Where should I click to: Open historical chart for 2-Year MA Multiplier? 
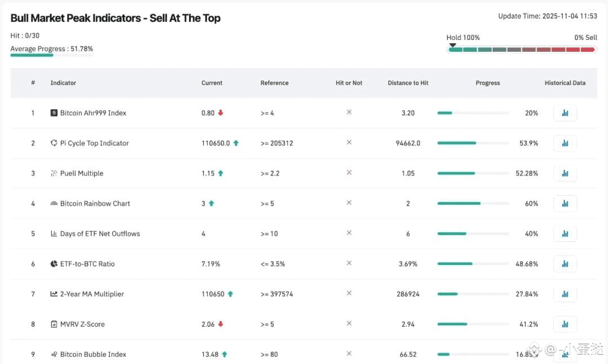pyautogui.click(x=565, y=294)
